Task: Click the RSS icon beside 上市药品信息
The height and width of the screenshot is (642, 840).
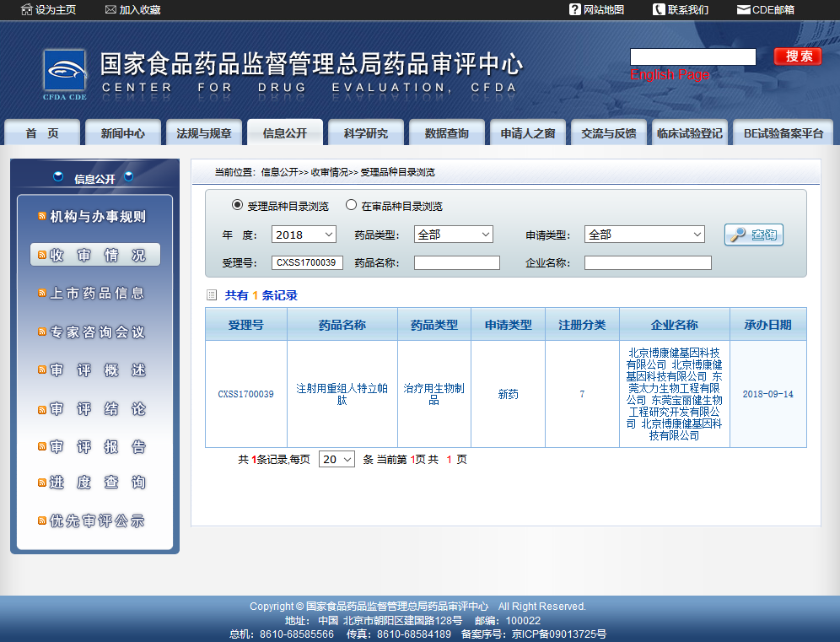Action: (42, 293)
